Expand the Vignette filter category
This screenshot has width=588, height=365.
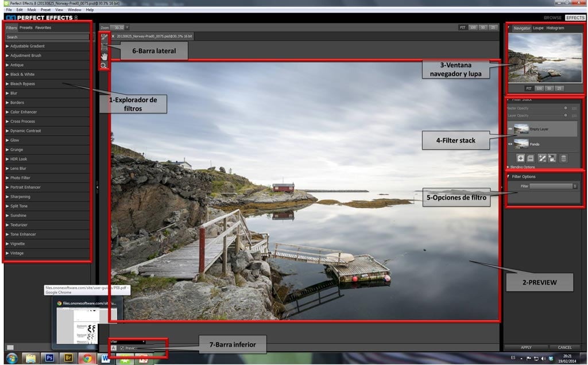(7, 243)
